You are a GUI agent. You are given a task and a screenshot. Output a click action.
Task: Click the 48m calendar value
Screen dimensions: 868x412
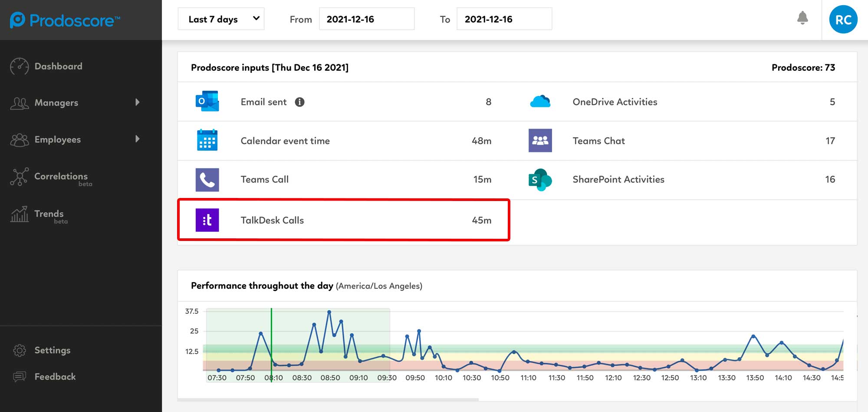click(x=482, y=141)
